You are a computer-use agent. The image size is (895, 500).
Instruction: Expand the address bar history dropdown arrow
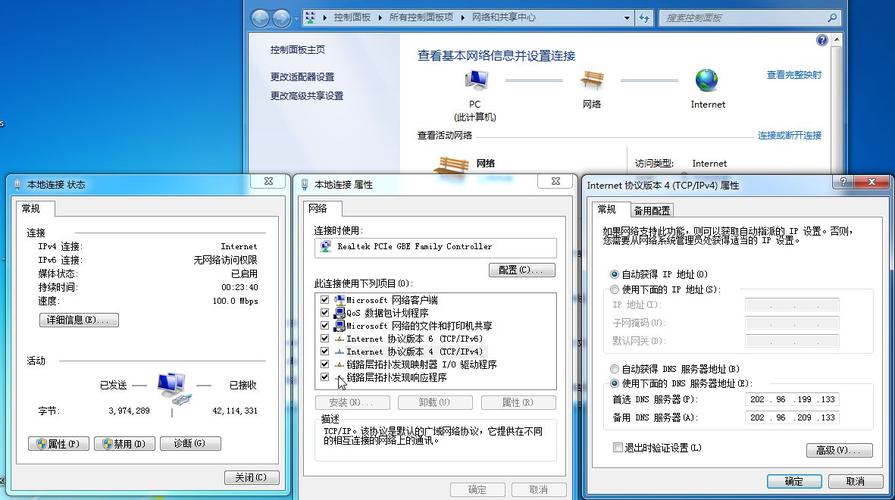627,17
